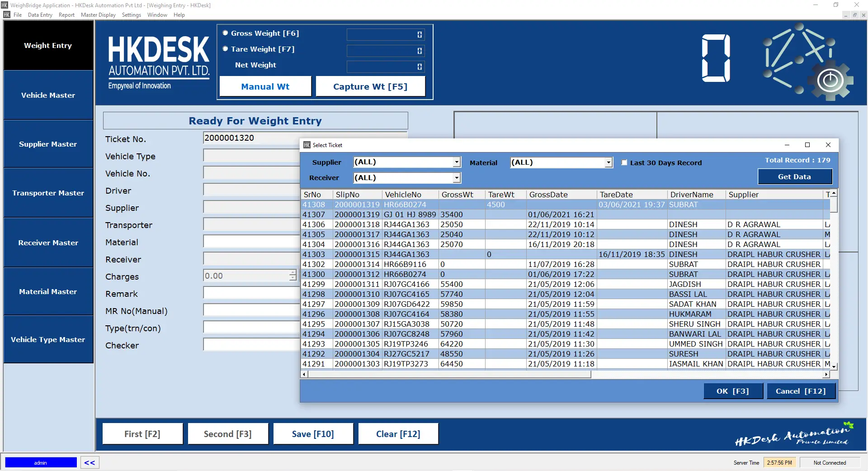Screen dimensions: 868x471
Task: Click the Save [F10] button
Action: pos(313,434)
